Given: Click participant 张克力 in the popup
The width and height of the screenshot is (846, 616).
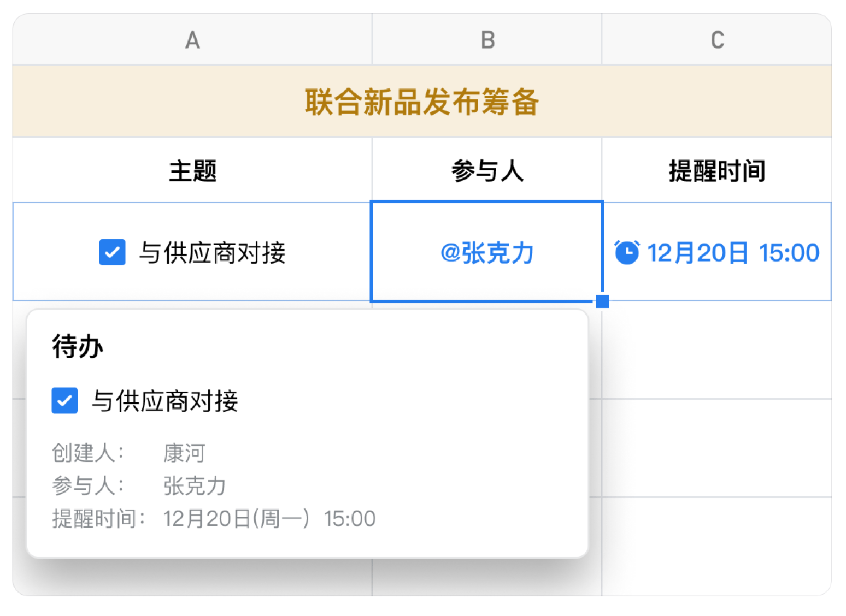Looking at the screenshot, I should (x=195, y=485).
